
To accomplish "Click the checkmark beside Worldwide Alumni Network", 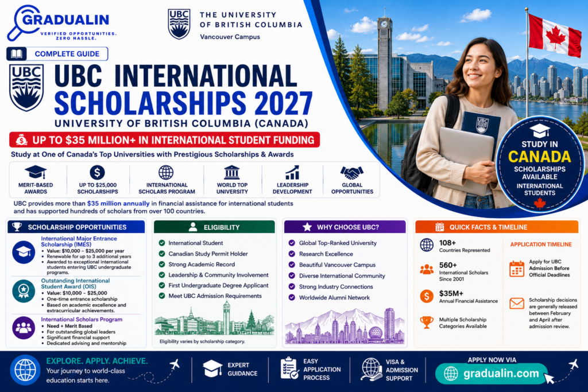I will click(x=292, y=297).
